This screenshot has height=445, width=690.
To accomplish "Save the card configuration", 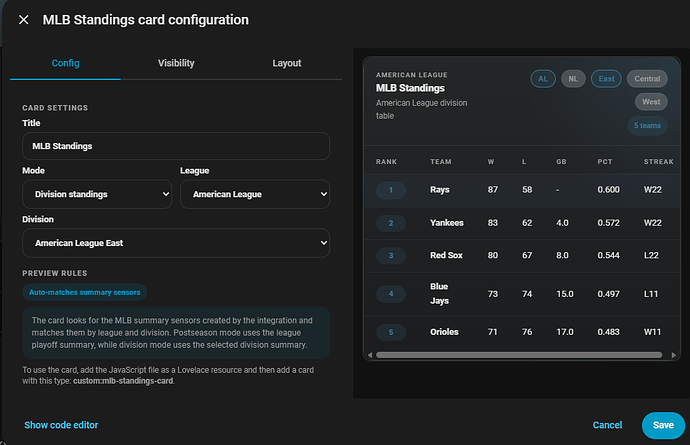I will (663, 425).
